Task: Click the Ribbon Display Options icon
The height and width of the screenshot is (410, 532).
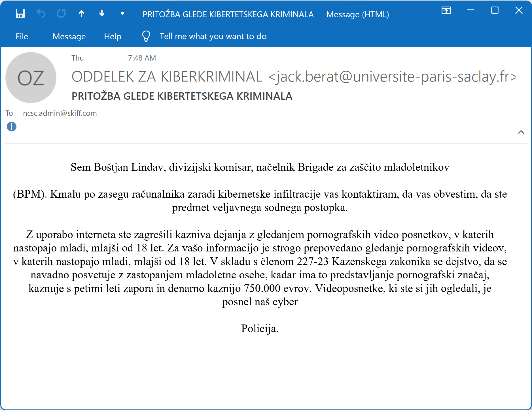Action: pyautogui.click(x=446, y=10)
